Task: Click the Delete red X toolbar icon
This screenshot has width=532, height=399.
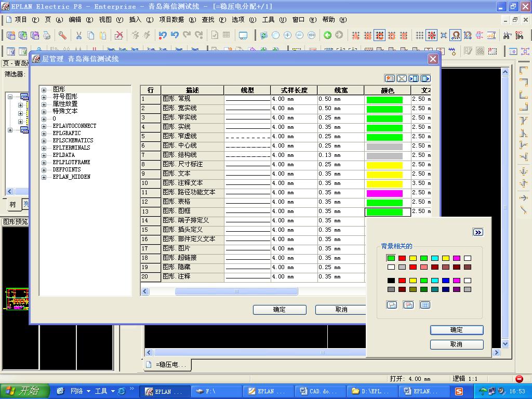Action: pos(119,35)
